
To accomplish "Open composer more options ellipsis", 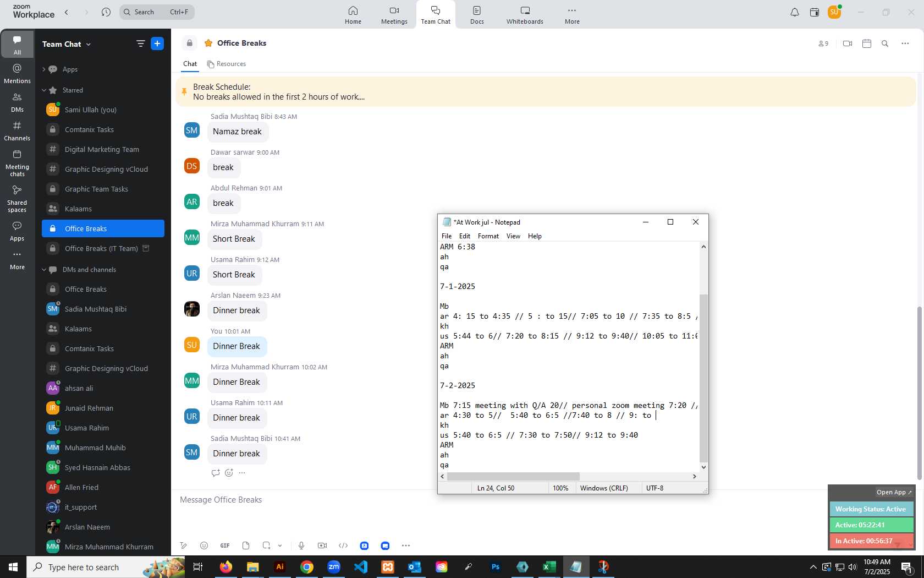I will tap(406, 546).
